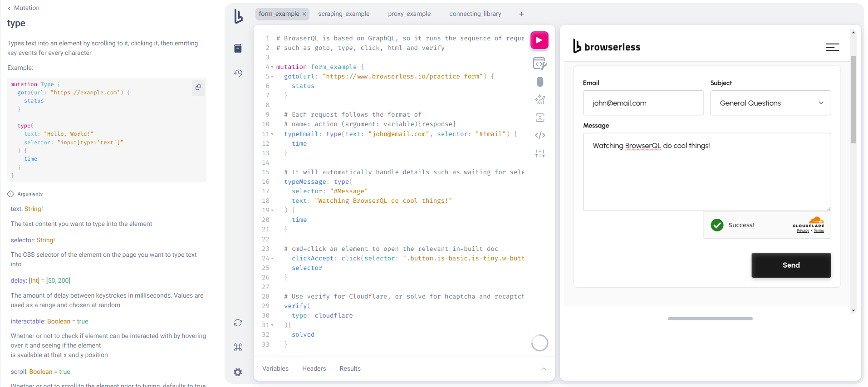Collapse fold arrow at line 31

[272, 325]
